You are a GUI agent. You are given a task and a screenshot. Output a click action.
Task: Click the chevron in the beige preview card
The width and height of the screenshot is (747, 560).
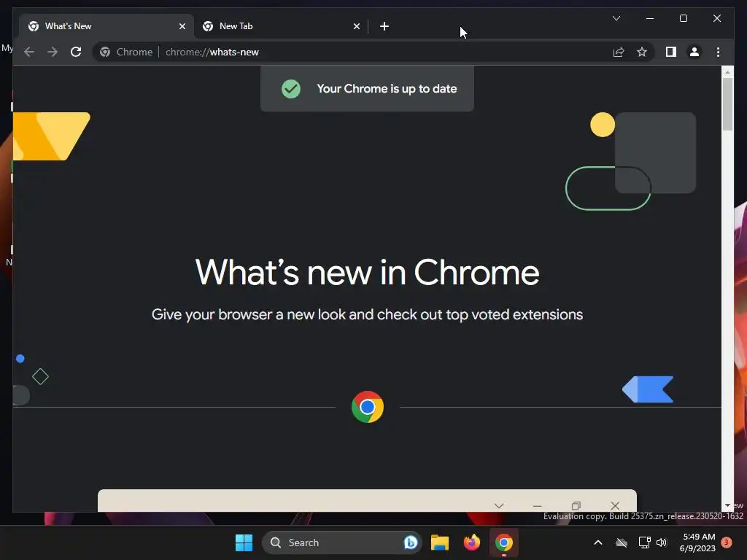click(x=499, y=506)
